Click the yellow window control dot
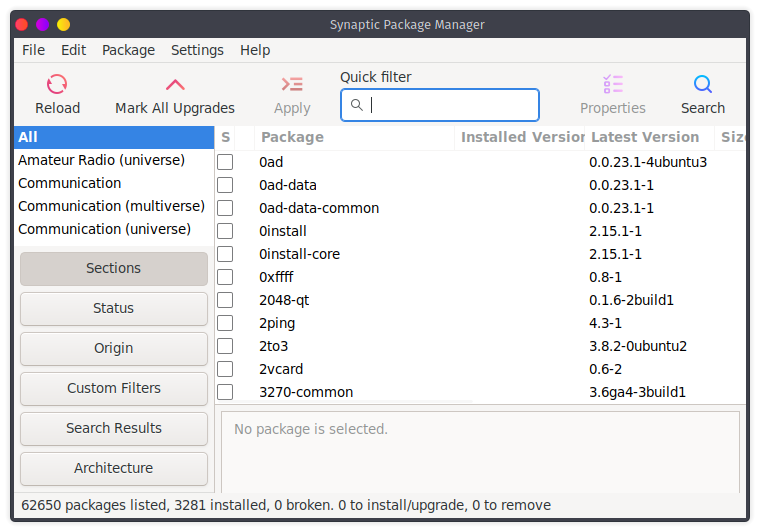 tap(64, 24)
